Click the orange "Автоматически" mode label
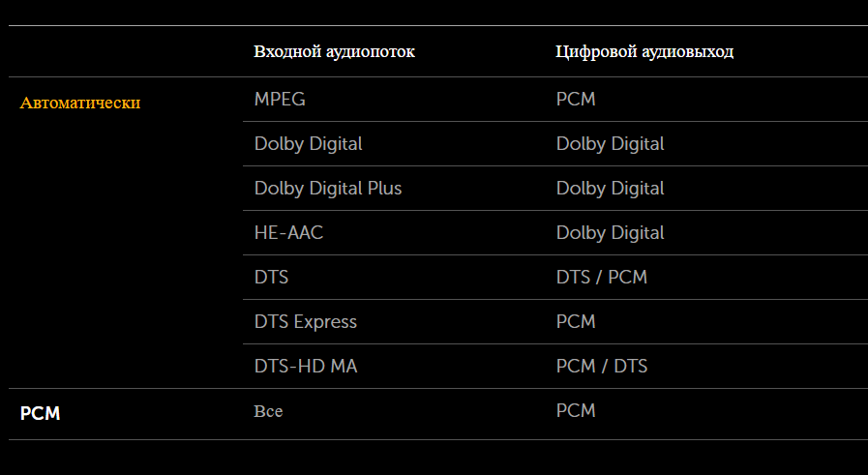 [x=80, y=103]
